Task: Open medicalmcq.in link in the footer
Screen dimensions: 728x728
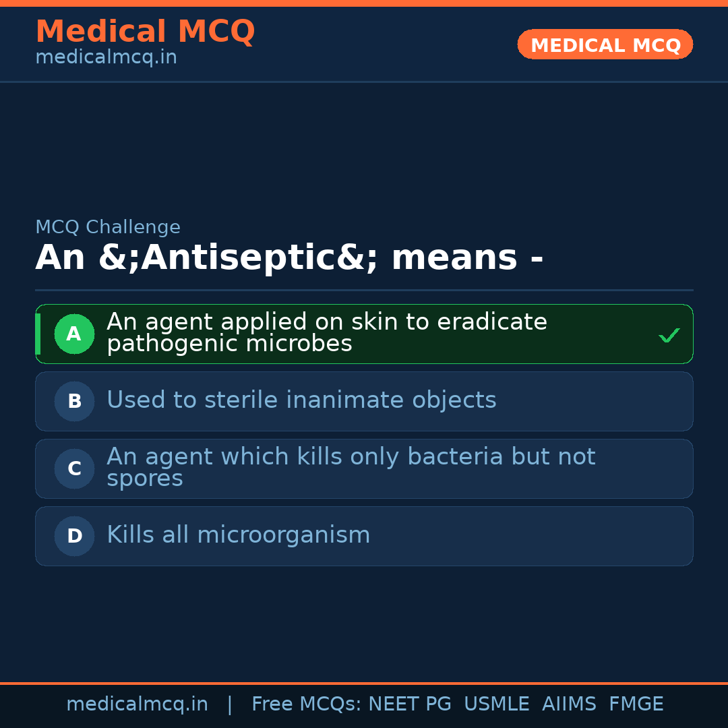Action: pos(137,704)
